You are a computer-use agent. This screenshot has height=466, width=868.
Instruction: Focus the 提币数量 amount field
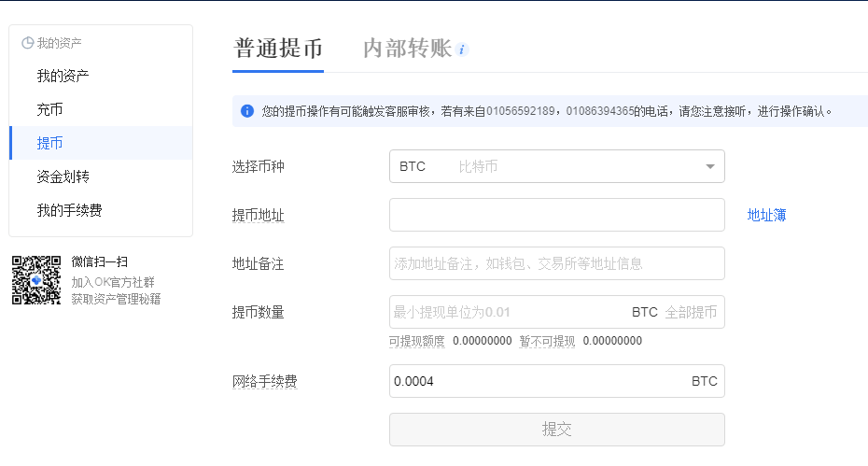[510, 312]
